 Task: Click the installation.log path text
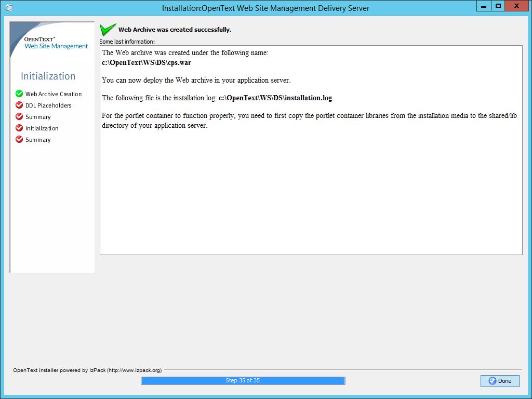tap(275, 98)
